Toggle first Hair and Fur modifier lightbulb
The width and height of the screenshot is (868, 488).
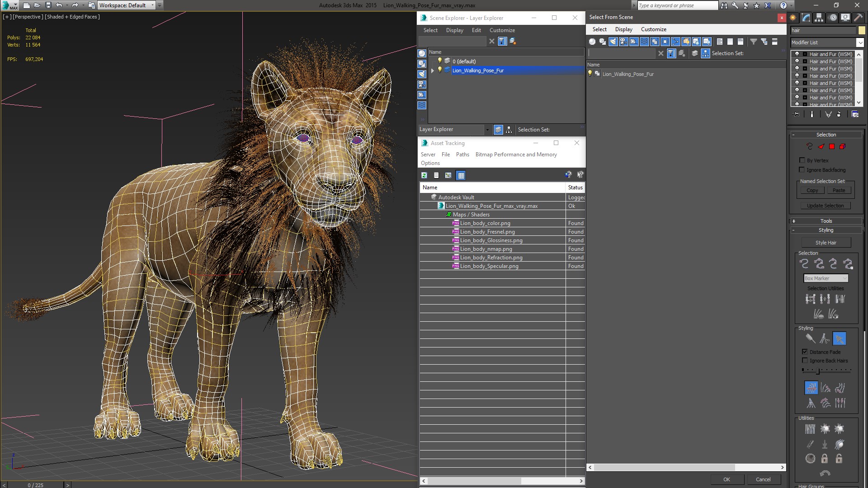pyautogui.click(x=797, y=54)
